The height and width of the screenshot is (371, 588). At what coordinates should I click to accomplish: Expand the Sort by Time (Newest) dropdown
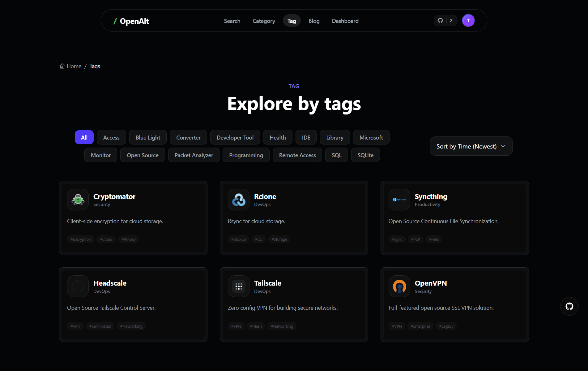471,146
